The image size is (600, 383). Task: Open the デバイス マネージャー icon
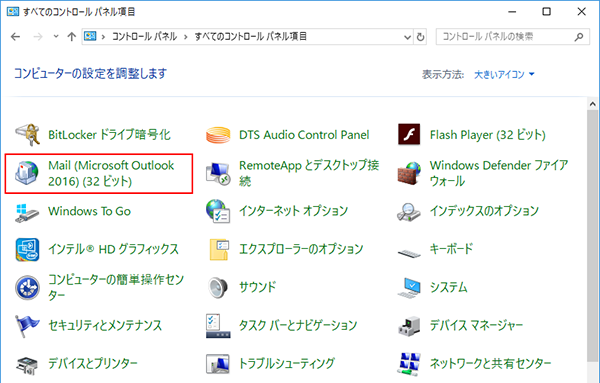click(409, 326)
